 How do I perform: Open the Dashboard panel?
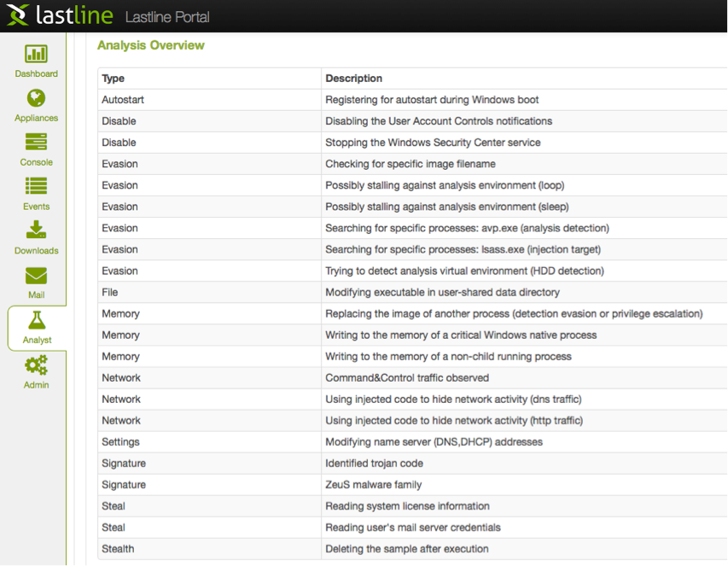(36, 60)
